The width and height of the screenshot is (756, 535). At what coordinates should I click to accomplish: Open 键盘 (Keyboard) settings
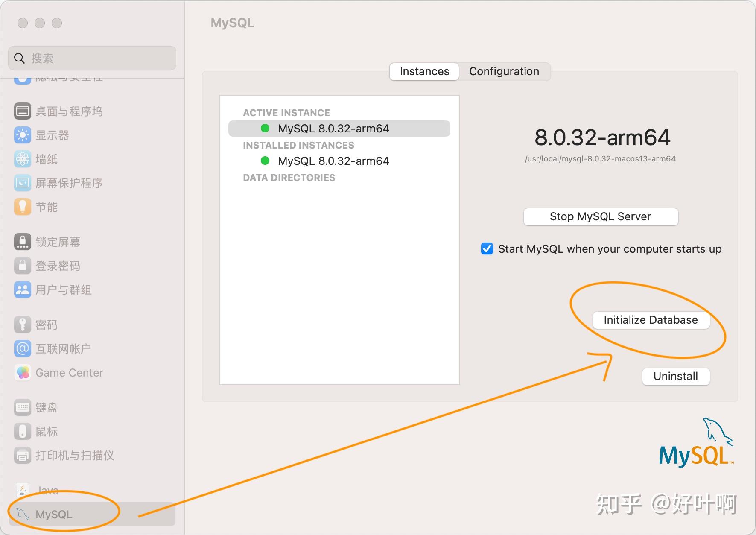pos(46,407)
